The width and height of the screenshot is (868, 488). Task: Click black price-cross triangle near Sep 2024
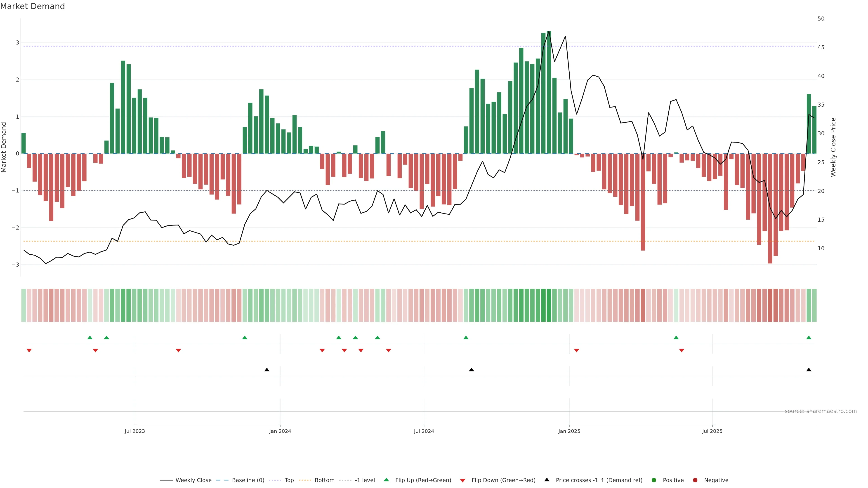point(471,370)
